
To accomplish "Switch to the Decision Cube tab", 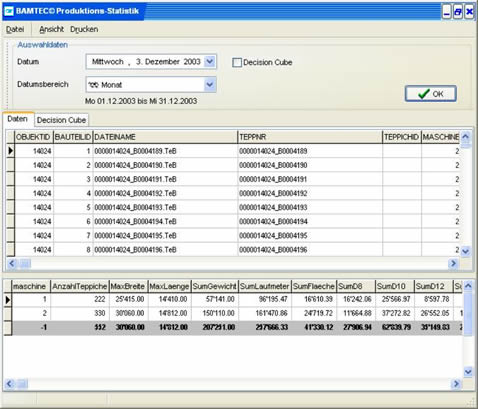I will (x=61, y=120).
